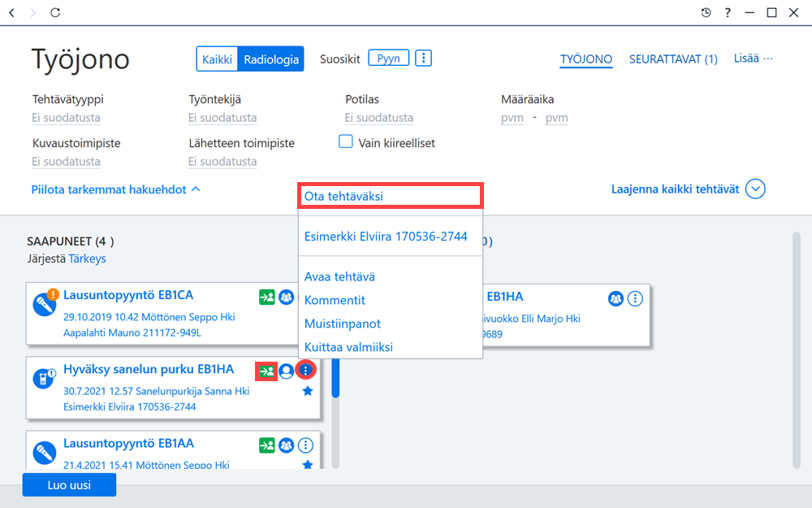Screen dimensions: 812x508
Task: Switch filter to Kaikki
Action: (217, 59)
